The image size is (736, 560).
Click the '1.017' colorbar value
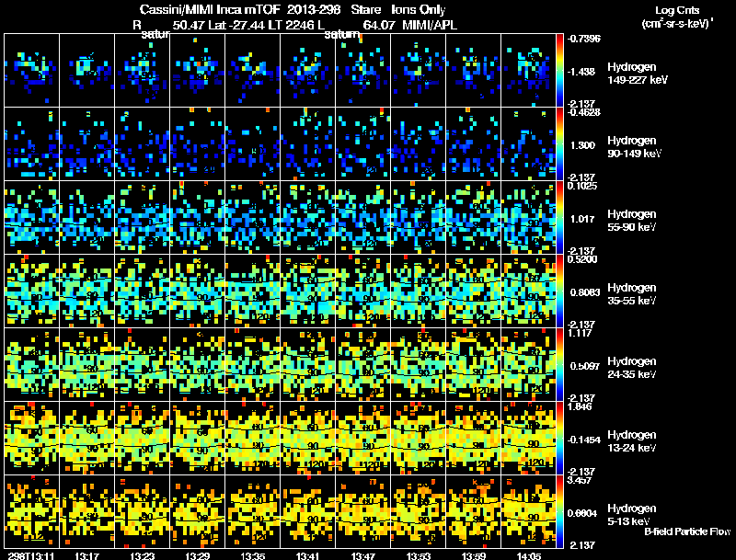(582, 219)
